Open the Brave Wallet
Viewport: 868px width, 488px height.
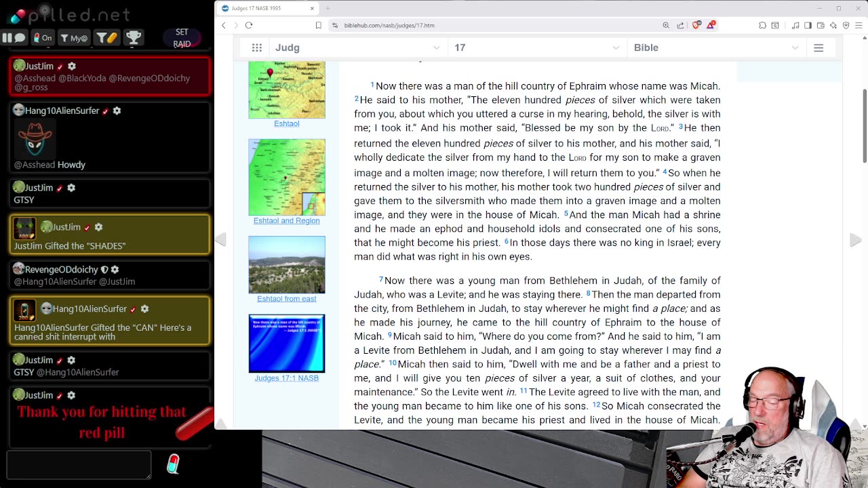pos(821,25)
